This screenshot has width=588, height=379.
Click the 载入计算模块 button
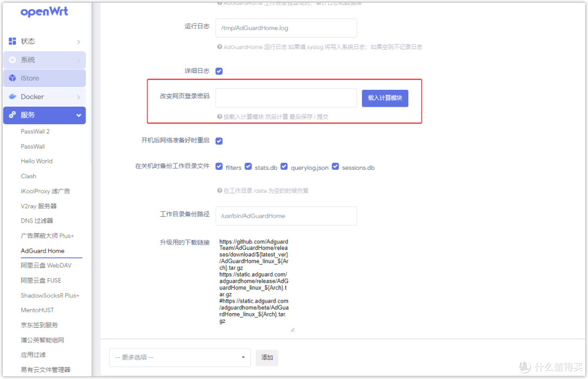tap(385, 98)
